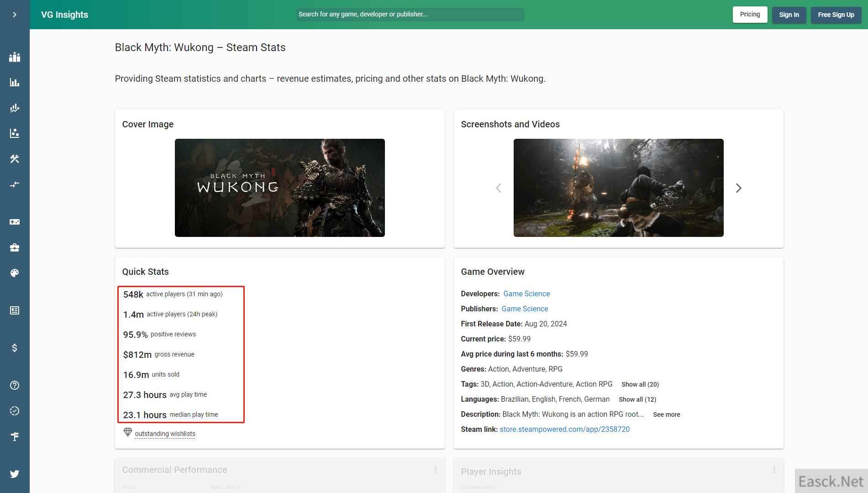The width and height of the screenshot is (868, 493).
Task: Show previous screenshot with left arrow
Action: click(499, 188)
